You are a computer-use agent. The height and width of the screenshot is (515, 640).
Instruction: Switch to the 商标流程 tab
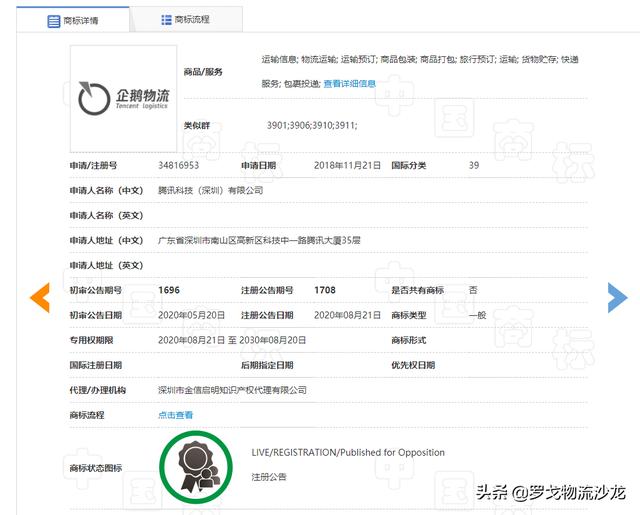pyautogui.click(x=186, y=19)
